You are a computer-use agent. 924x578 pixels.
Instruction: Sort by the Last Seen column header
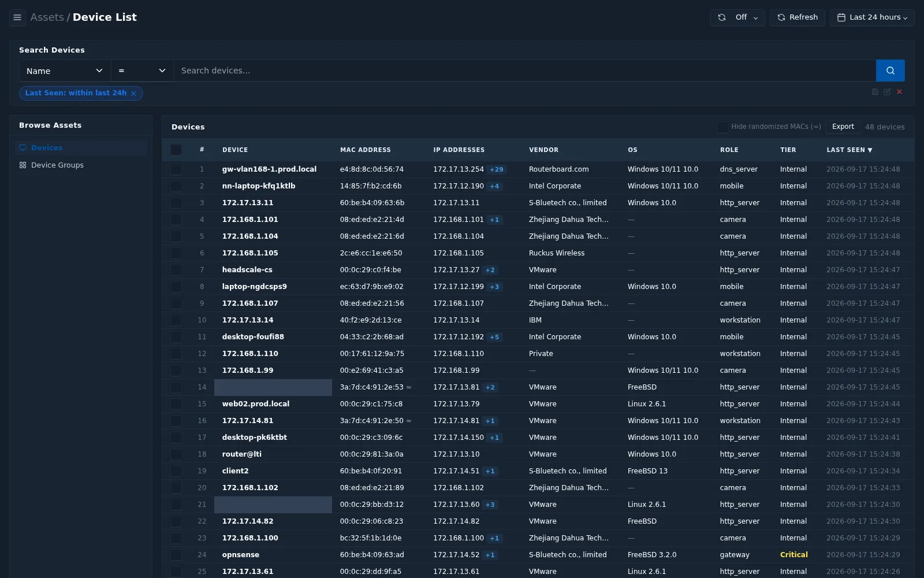pyautogui.click(x=849, y=150)
